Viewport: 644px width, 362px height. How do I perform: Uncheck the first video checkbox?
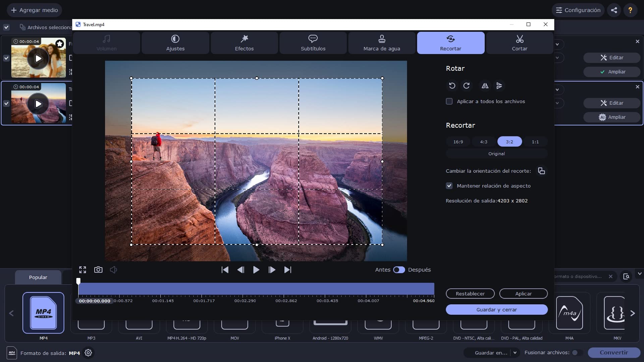click(x=6, y=58)
